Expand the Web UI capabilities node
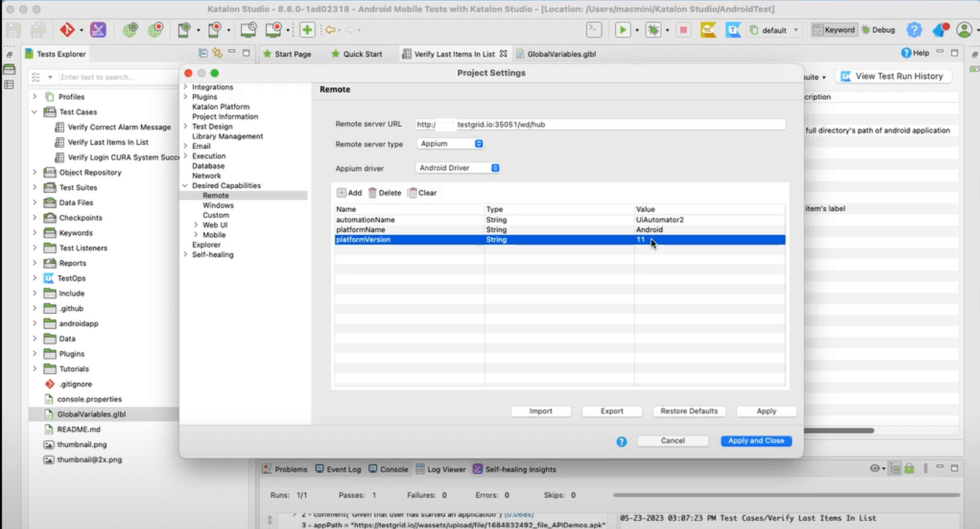 (196, 225)
